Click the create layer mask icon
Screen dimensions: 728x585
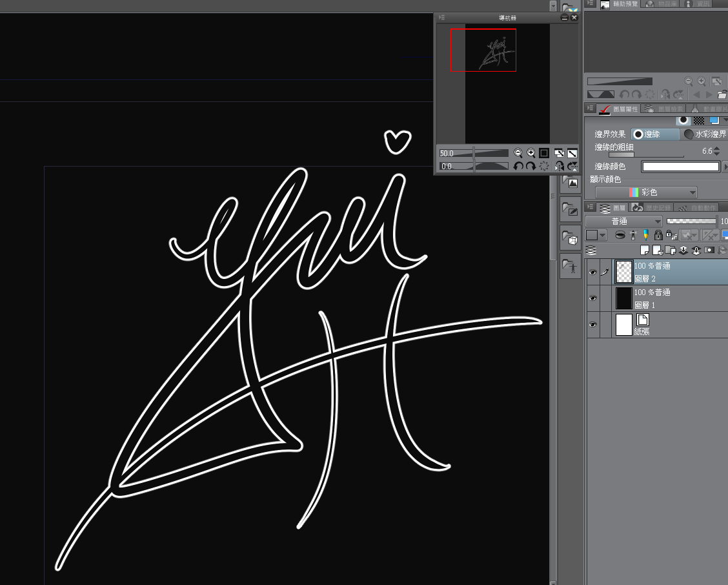pyautogui.click(x=709, y=250)
